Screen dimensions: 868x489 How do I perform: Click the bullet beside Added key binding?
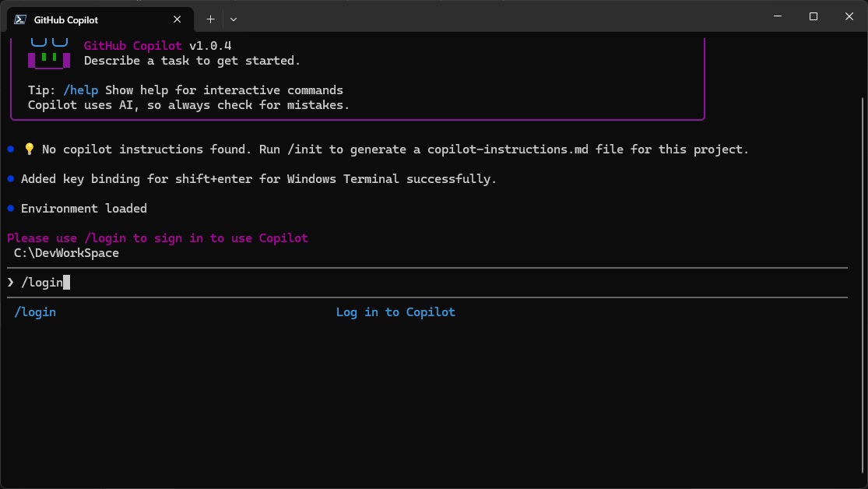point(11,179)
